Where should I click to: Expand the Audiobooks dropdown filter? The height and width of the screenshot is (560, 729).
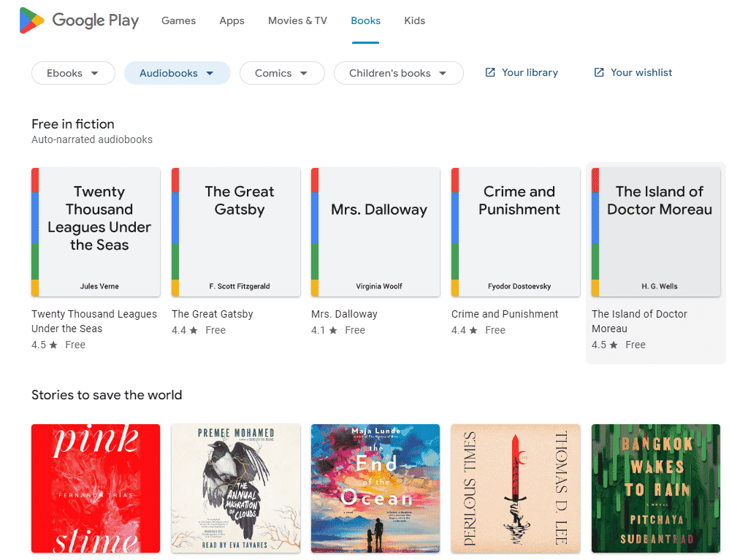tap(177, 73)
